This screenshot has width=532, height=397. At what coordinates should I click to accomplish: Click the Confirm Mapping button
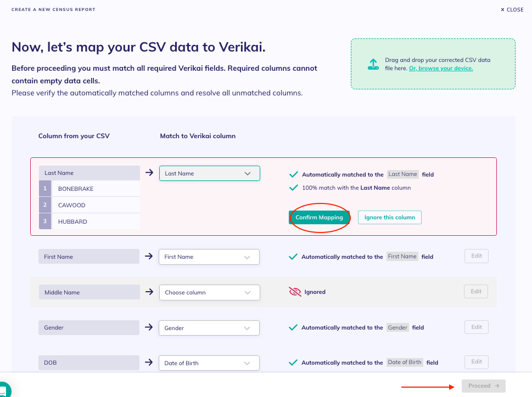pos(319,218)
